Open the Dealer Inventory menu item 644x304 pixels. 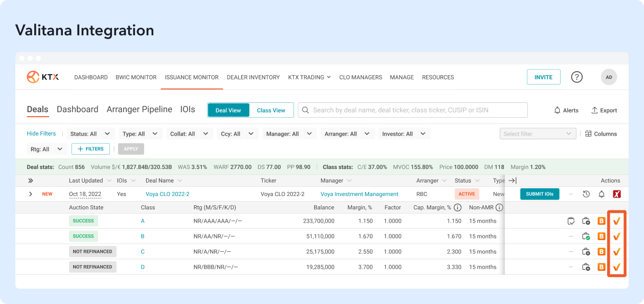pyautogui.click(x=253, y=77)
